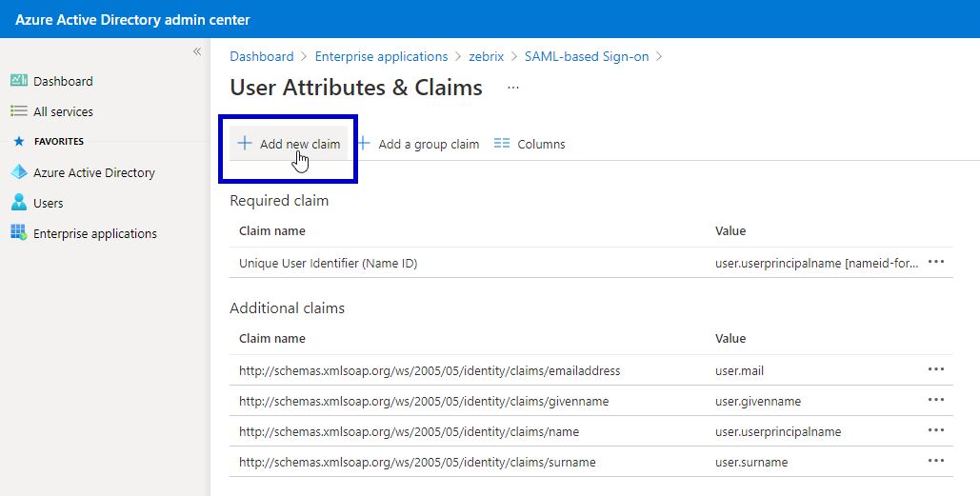Click Value column header under Additional claims
Viewport: 980px width, 496px height.
pos(730,338)
